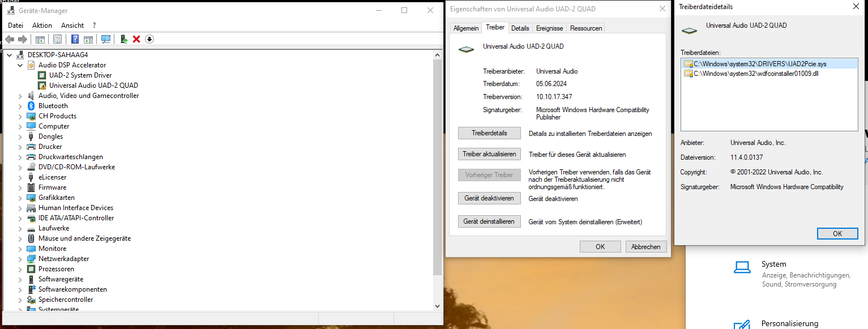868x329 pixels.
Task: Click the UAD-2 System Driver chip icon
Action: pyautogui.click(x=42, y=75)
